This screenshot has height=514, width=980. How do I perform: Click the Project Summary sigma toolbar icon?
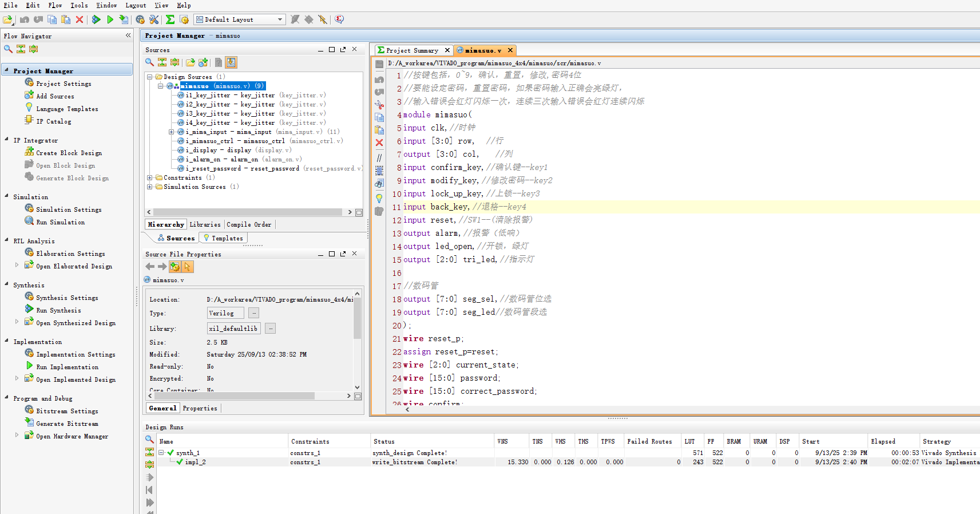(x=170, y=19)
